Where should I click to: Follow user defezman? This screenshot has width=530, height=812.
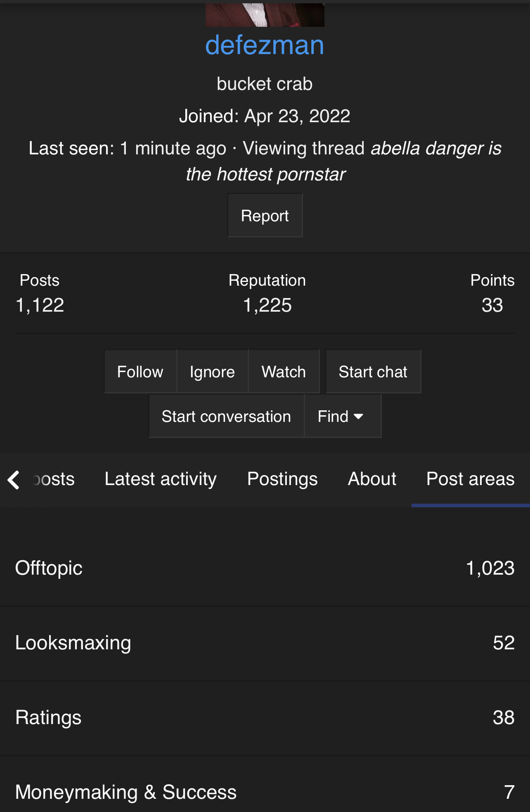(x=140, y=372)
